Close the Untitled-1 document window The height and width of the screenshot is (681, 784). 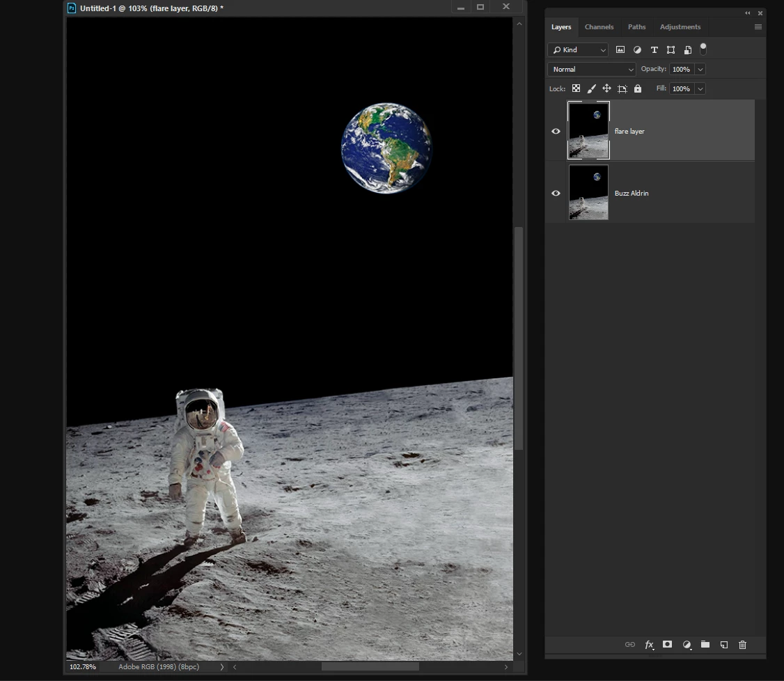point(506,6)
